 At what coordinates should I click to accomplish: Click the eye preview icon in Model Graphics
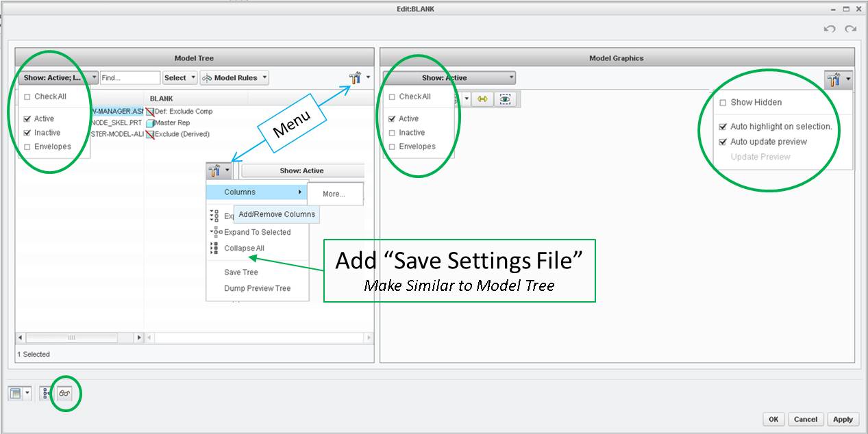coord(506,99)
